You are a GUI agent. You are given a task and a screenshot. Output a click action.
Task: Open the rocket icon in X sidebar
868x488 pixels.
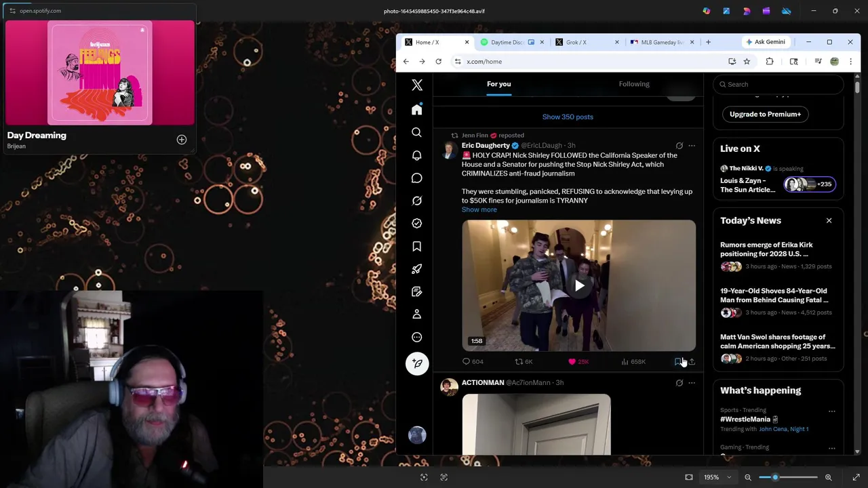(x=417, y=269)
